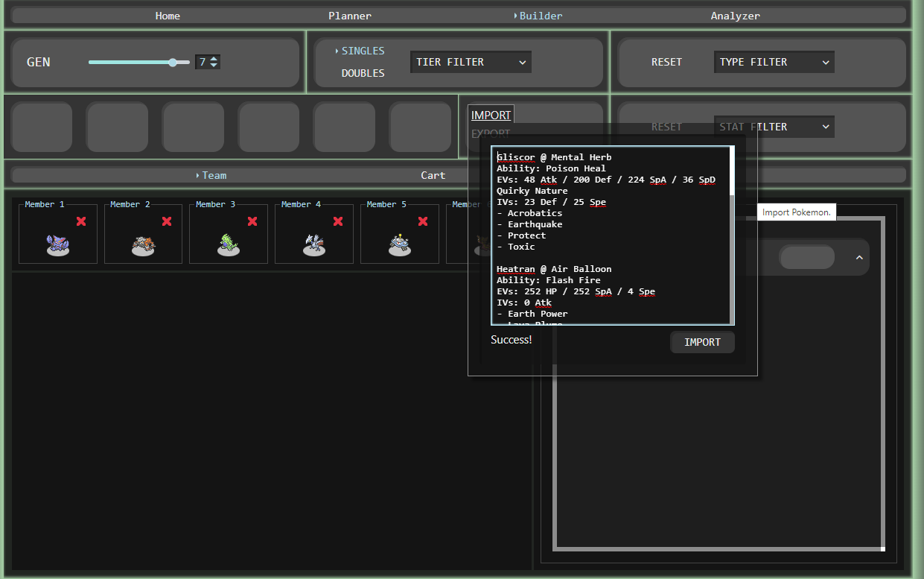Screen dimensions: 924x579
Task: Remove Member 3 with the red X
Action: pyautogui.click(x=252, y=221)
